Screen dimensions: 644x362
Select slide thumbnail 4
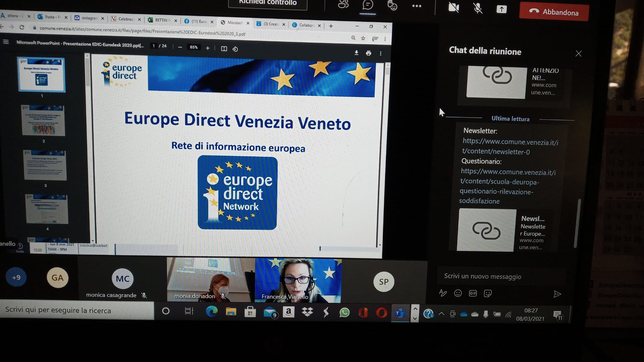pyautogui.click(x=47, y=209)
